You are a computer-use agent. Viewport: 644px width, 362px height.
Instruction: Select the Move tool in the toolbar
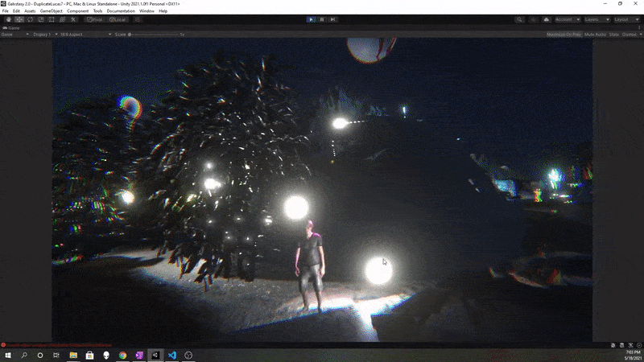click(x=19, y=19)
